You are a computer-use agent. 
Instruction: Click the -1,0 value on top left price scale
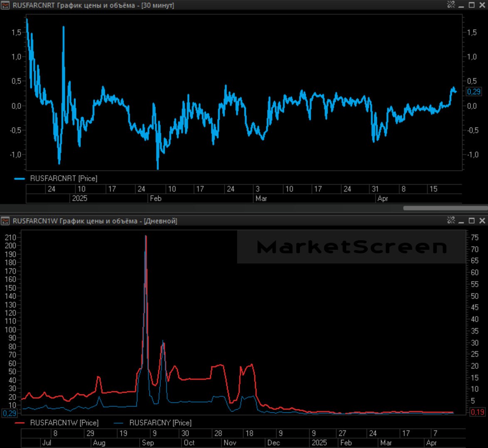15,155
